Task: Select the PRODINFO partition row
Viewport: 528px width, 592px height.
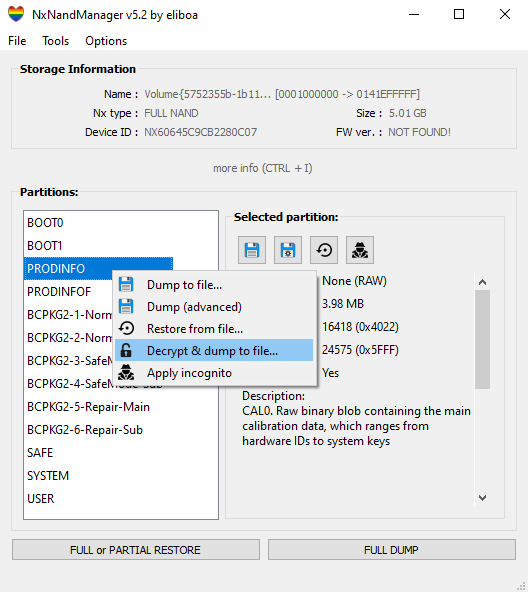Action: (98, 268)
